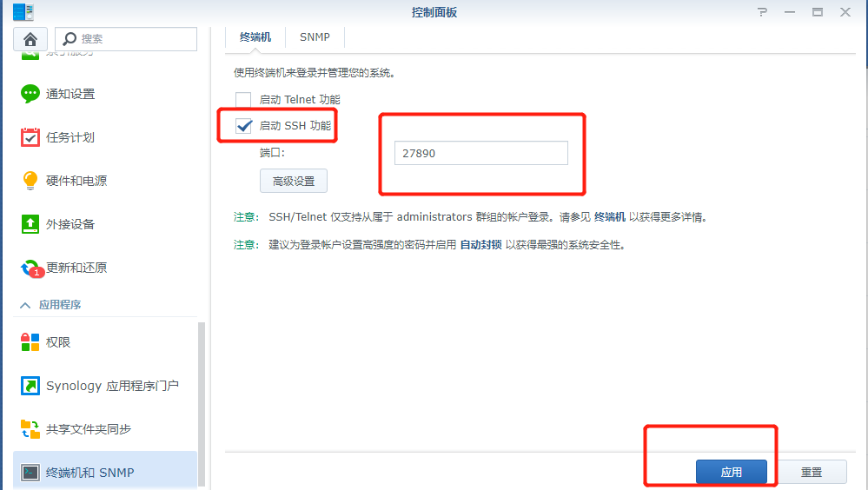Select 任务计划 label in sidebar
Image resolution: width=868 pixels, height=490 pixels.
click(x=70, y=137)
